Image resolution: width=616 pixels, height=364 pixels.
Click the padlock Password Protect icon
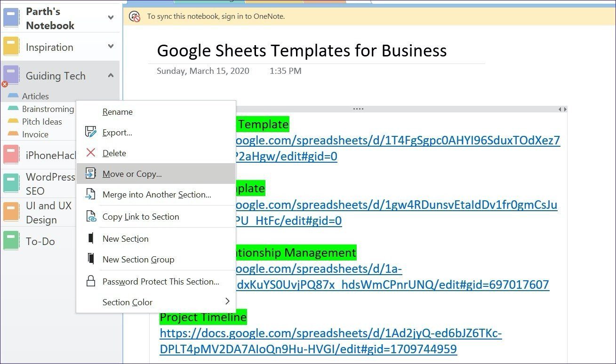(x=91, y=281)
